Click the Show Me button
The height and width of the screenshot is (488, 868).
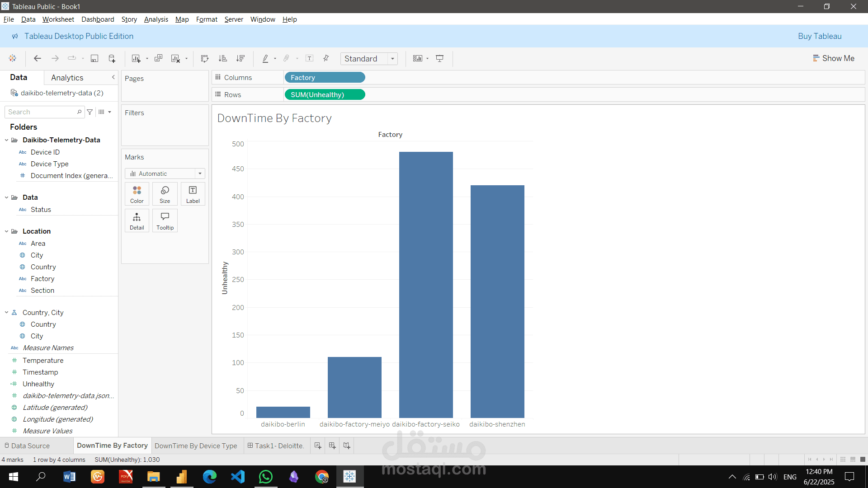(x=834, y=58)
